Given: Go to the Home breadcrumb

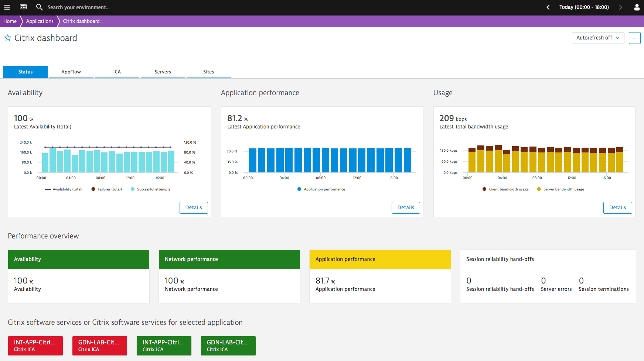Looking at the screenshot, I should [x=10, y=21].
